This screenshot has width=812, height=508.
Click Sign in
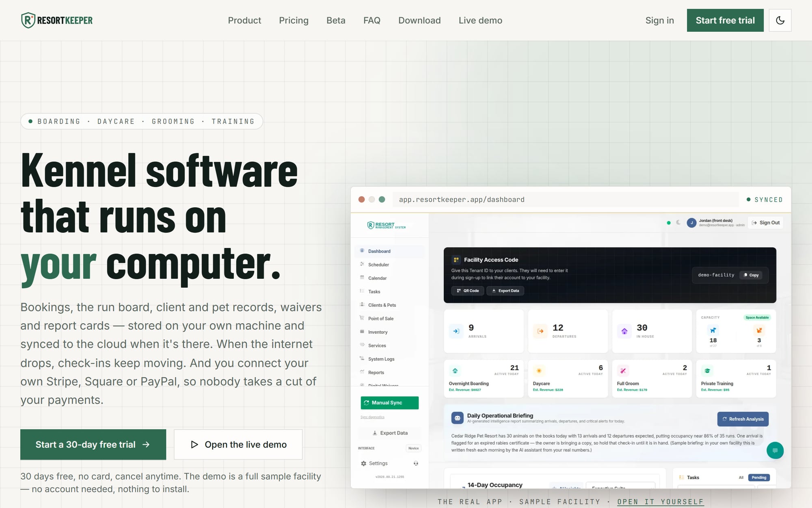click(x=660, y=20)
